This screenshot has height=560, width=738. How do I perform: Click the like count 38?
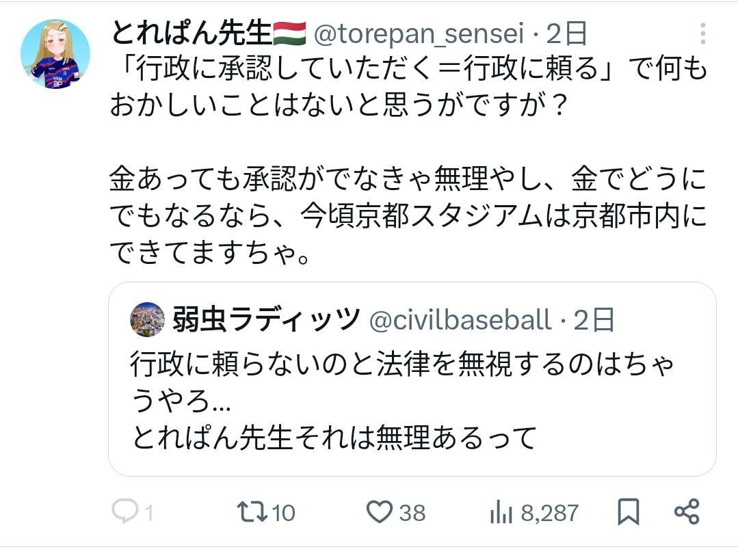point(412,513)
